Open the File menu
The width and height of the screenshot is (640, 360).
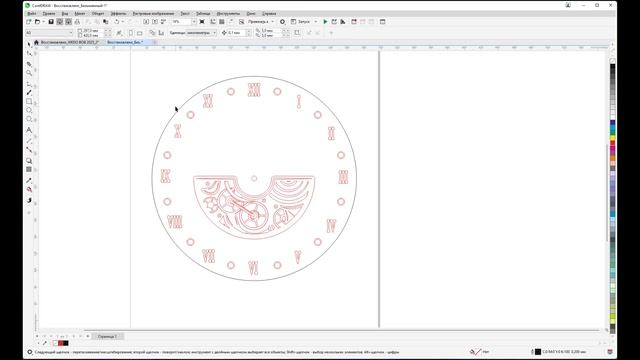(x=31, y=13)
